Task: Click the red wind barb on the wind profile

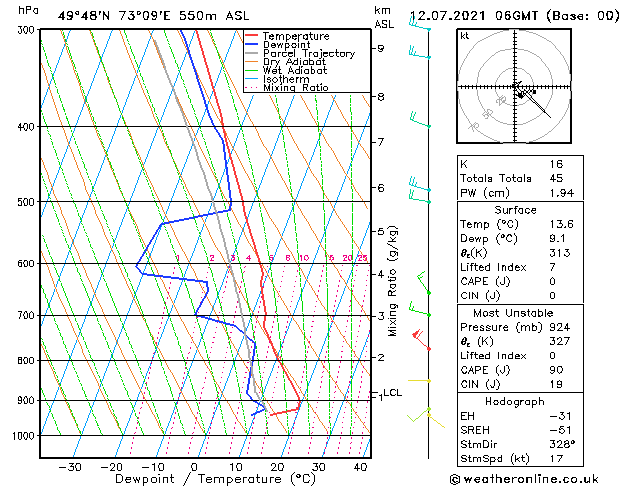Action: tap(420, 340)
